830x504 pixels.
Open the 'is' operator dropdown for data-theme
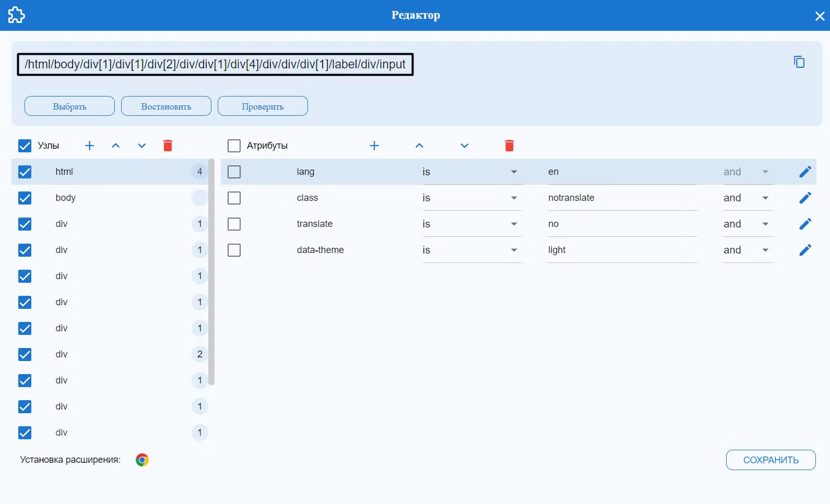click(x=472, y=250)
